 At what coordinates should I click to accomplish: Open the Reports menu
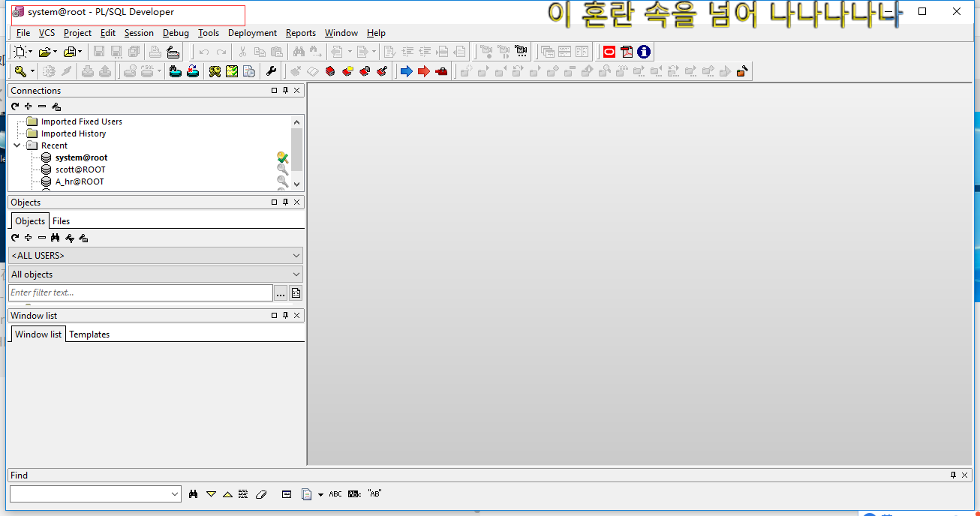[301, 33]
